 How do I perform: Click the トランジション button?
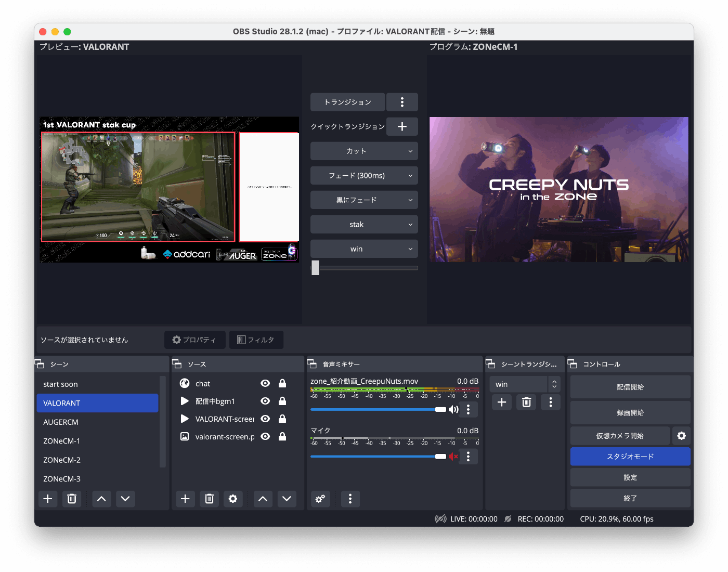coord(347,102)
